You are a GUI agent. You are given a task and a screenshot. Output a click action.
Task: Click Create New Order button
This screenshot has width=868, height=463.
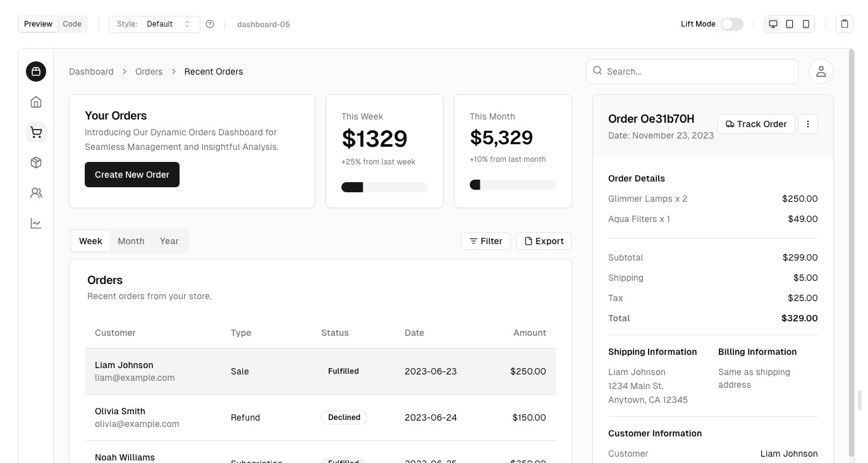tap(132, 175)
